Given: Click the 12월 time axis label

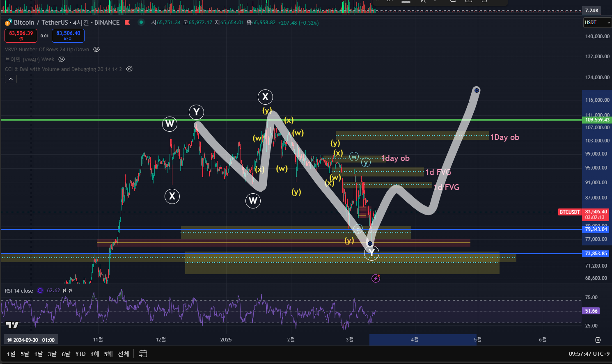Looking at the screenshot, I should pyautogui.click(x=161, y=339).
